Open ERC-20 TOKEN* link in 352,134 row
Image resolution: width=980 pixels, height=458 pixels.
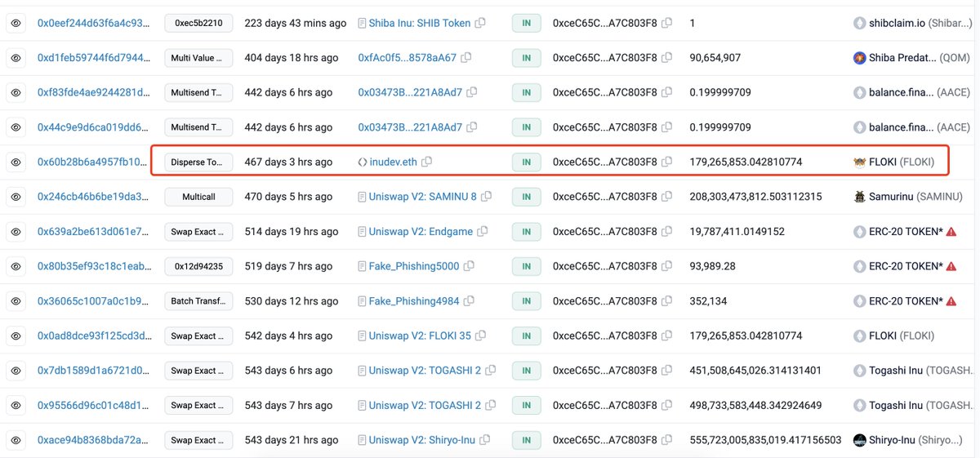coord(906,301)
